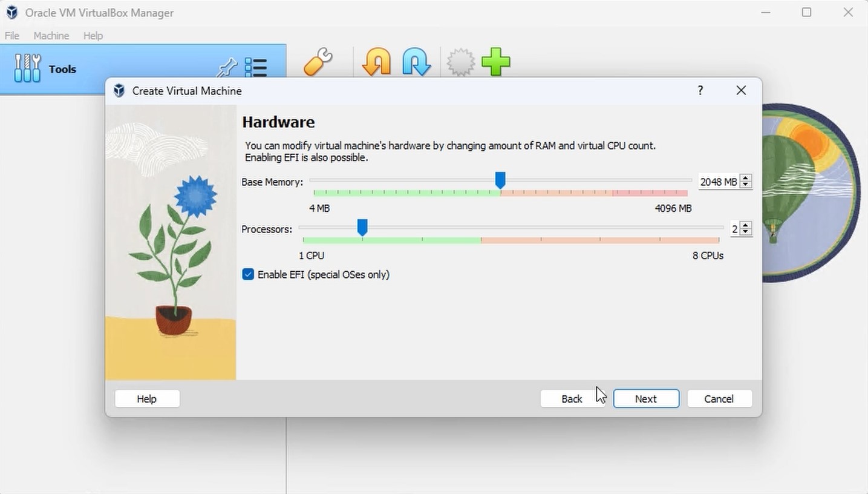Screen dimensions: 868x494
Task: Click the question mark help icon in dialog
Action: click(700, 90)
